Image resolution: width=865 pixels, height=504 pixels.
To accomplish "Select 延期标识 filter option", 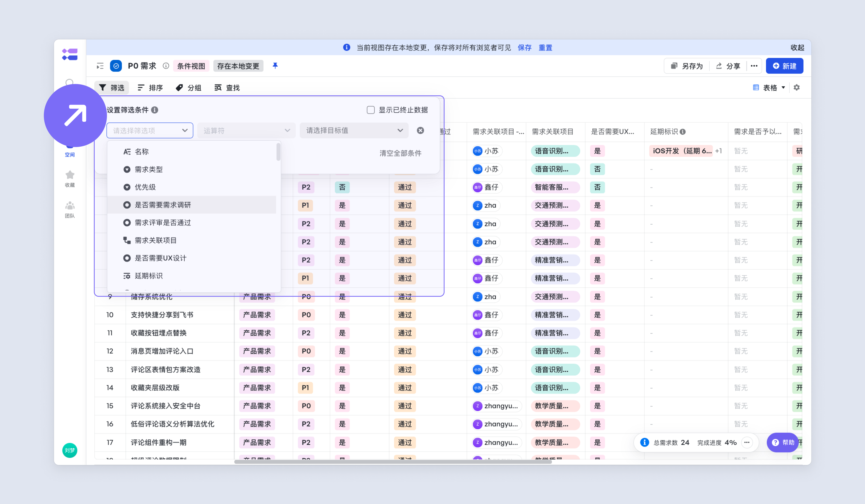I will pos(191,276).
